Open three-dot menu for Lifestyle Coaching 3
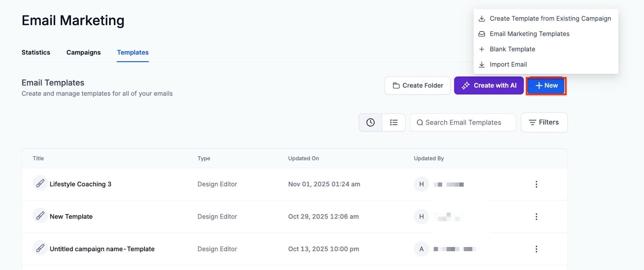 536,184
